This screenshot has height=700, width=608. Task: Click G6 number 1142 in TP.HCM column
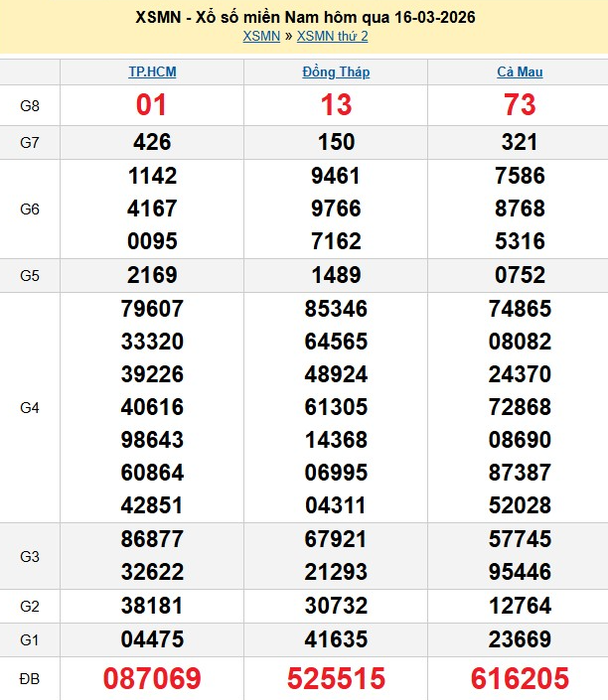(x=152, y=176)
